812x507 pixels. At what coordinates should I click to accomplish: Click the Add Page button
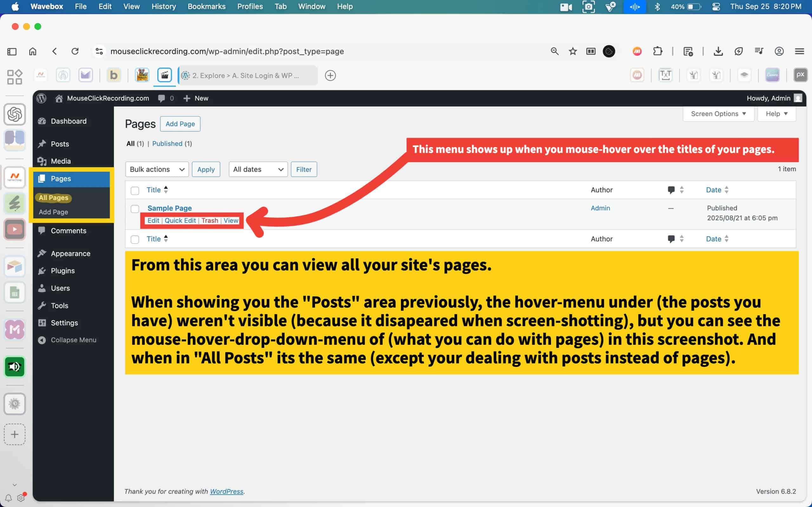[x=180, y=124]
